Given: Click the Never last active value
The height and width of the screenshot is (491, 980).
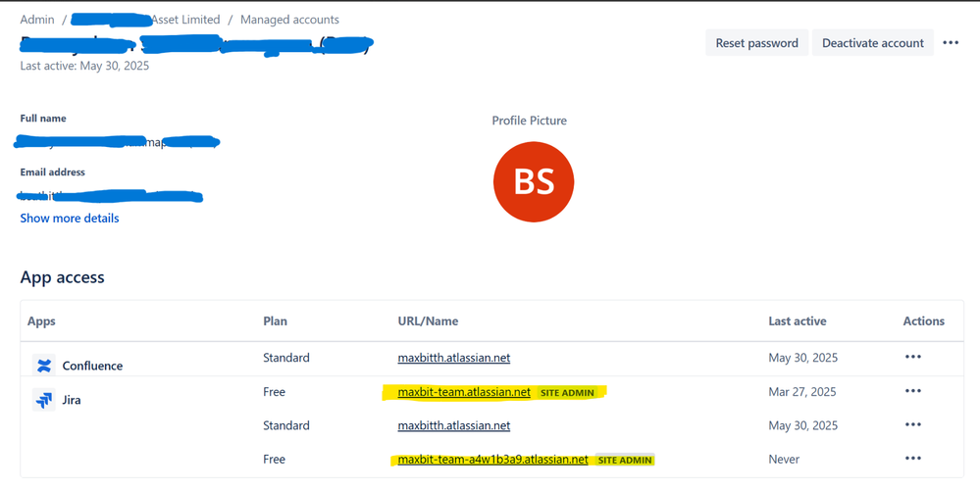Looking at the screenshot, I should (x=784, y=459).
